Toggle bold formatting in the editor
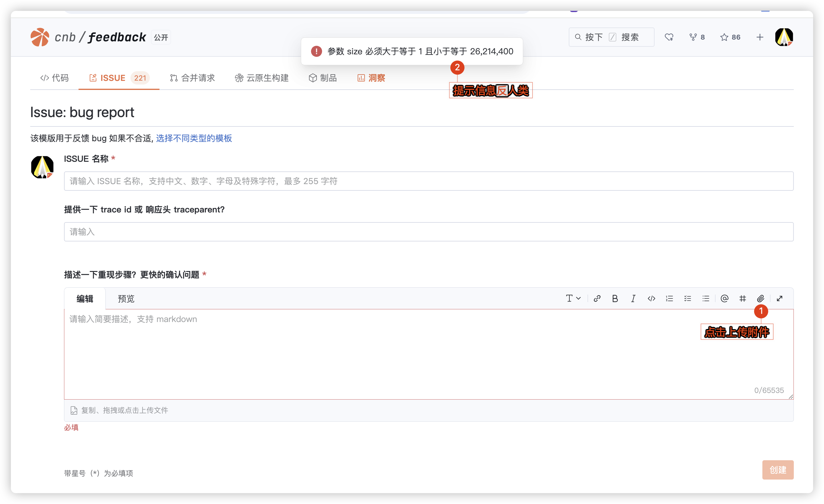The height and width of the screenshot is (504, 824). (615, 298)
